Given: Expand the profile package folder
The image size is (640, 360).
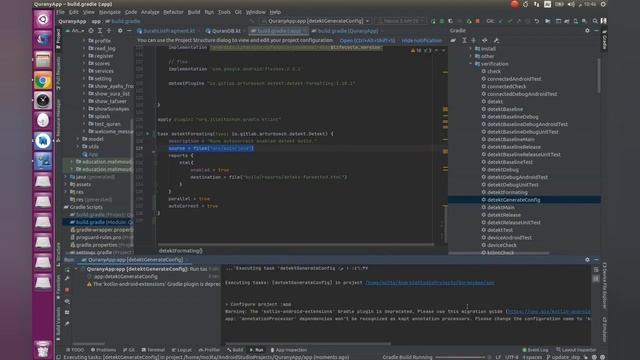Looking at the screenshot, I should 84,41.
